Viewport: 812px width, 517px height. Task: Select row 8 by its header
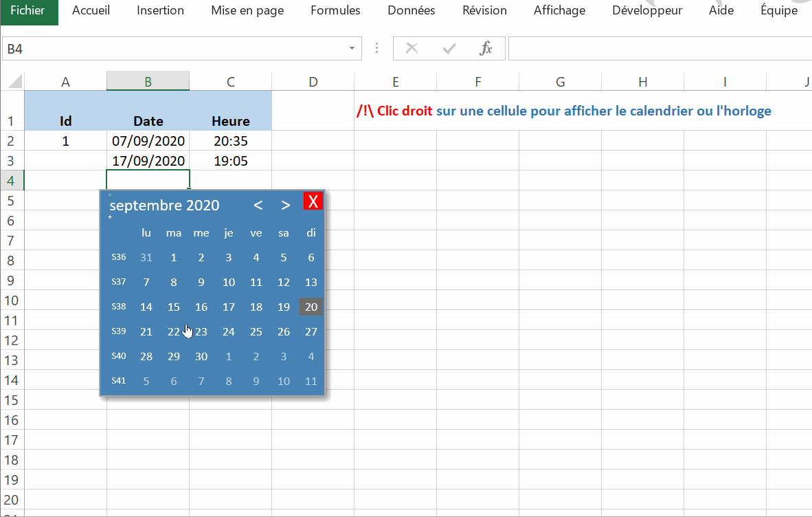click(x=12, y=260)
